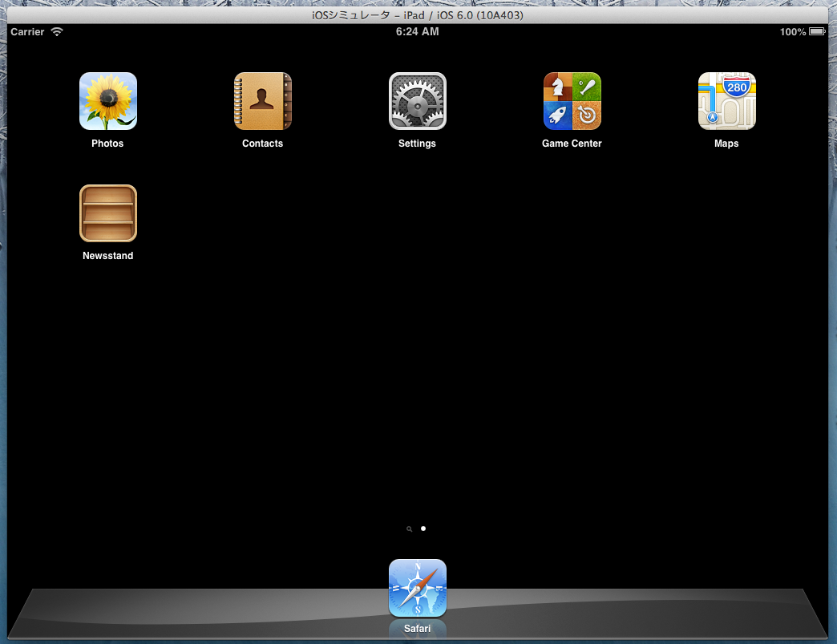Screen dimensions: 837x644
Task: Click the Photos label text
Action: pos(107,143)
